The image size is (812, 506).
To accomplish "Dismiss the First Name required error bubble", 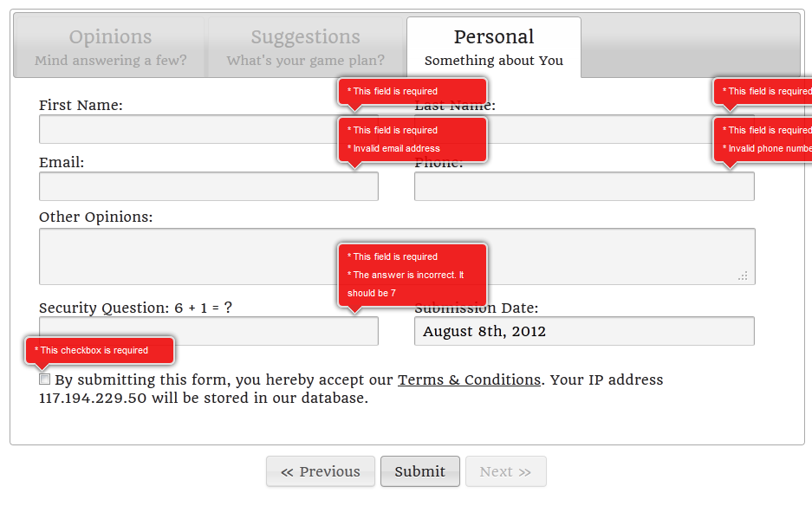I will [412, 91].
